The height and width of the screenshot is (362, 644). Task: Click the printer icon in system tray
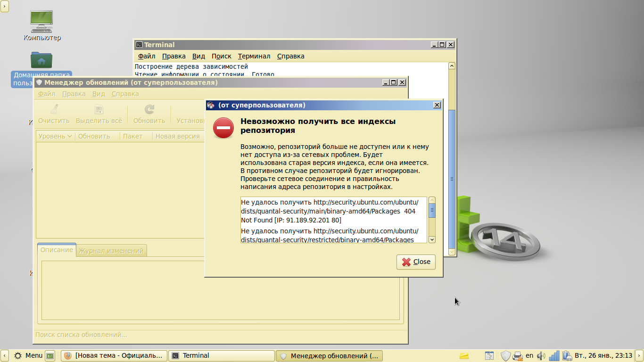(x=518, y=355)
